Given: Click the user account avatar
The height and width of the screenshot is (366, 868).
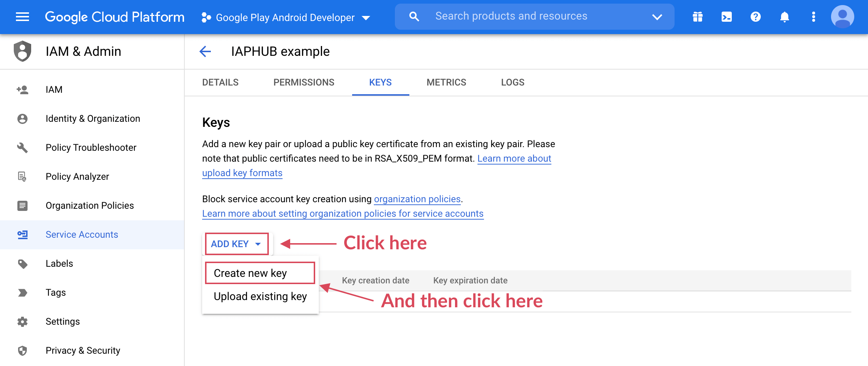Looking at the screenshot, I should click(842, 17).
